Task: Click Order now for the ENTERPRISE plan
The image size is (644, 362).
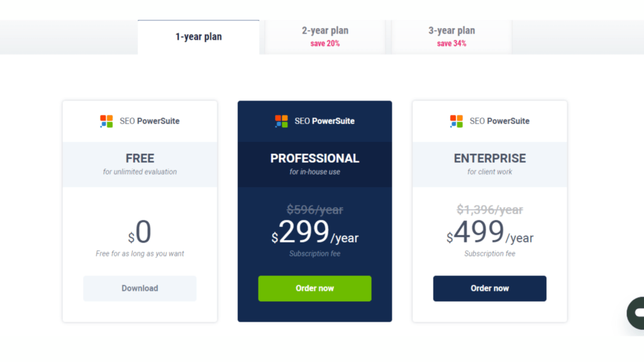Action: (489, 288)
